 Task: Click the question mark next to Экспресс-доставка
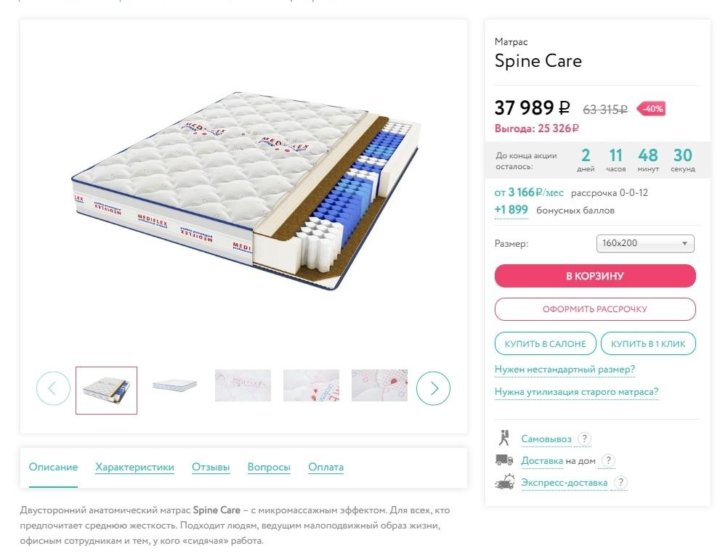tap(620, 482)
